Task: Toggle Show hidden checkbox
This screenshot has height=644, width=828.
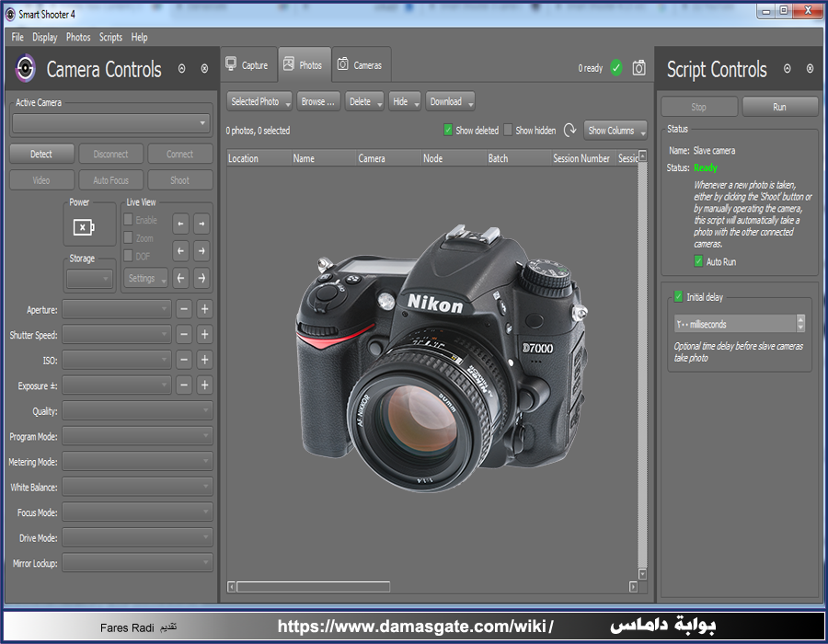Action: pos(508,130)
